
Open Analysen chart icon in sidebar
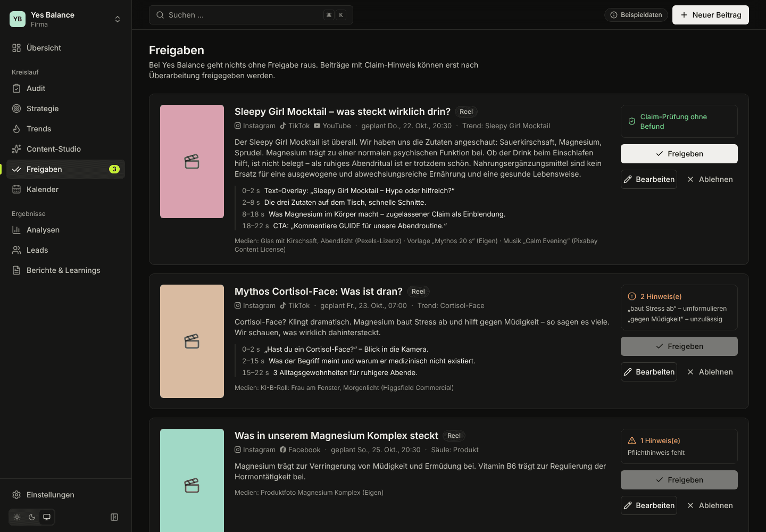(16, 230)
